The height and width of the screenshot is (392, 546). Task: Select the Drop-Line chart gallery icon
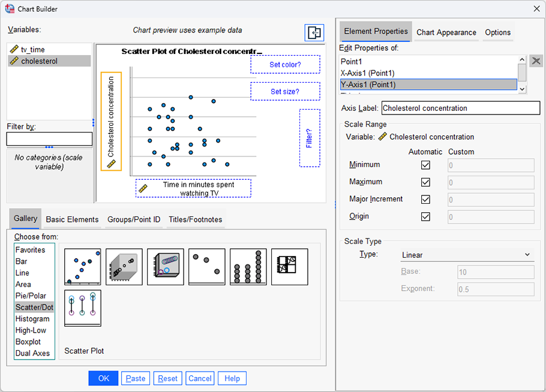coord(82,307)
